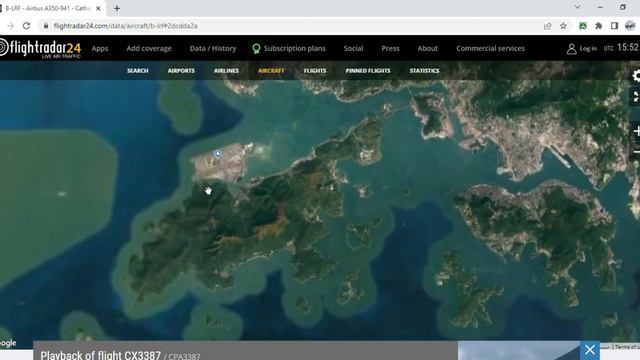Click the Playback of flight CX3387 title

click(x=100, y=355)
